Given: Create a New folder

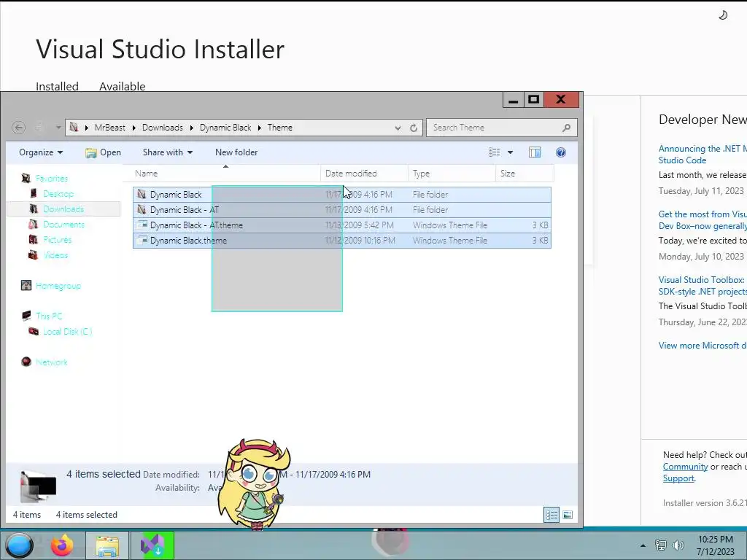Looking at the screenshot, I should (x=236, y=152).
